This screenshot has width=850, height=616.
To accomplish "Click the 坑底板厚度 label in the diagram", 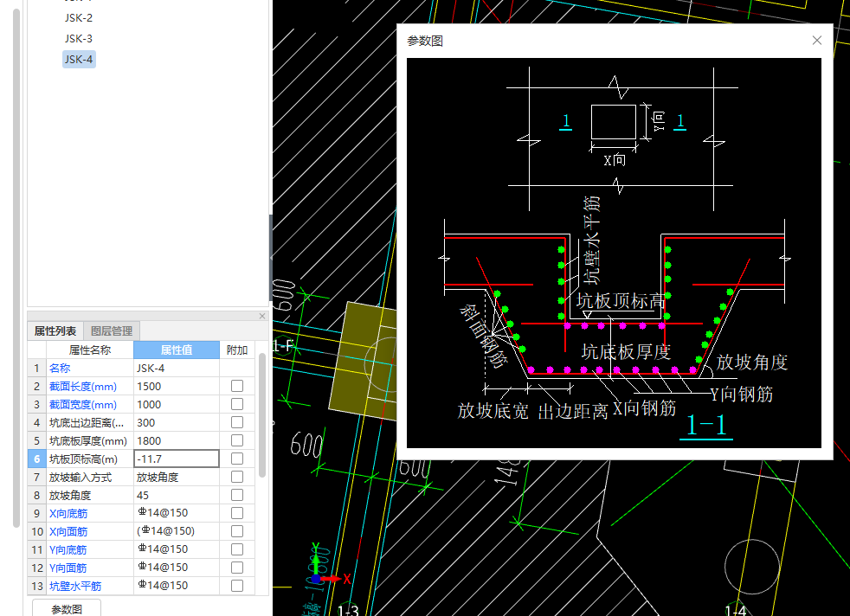I will pos(626,351).
